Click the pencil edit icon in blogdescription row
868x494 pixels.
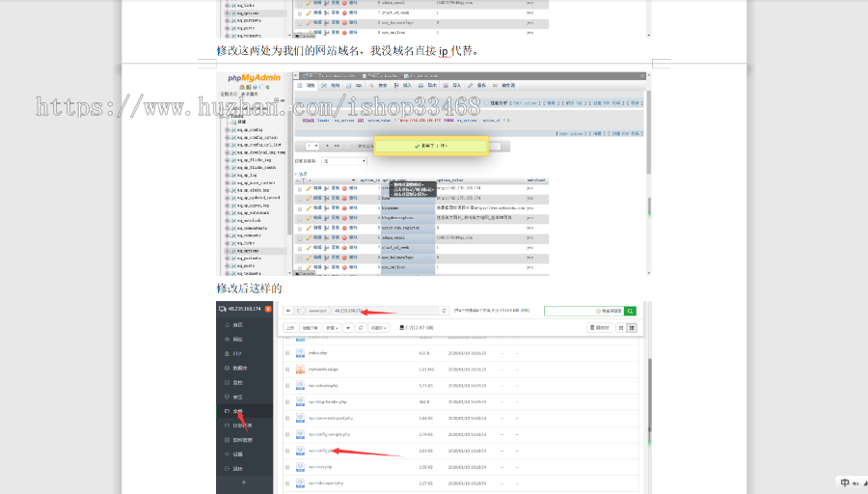pyautogui.click(x=309, y=218)
